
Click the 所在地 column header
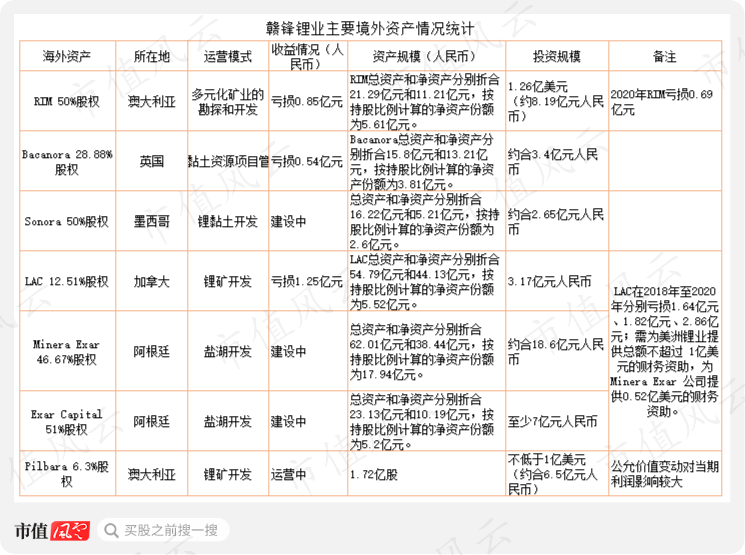(x=152, y=56)
